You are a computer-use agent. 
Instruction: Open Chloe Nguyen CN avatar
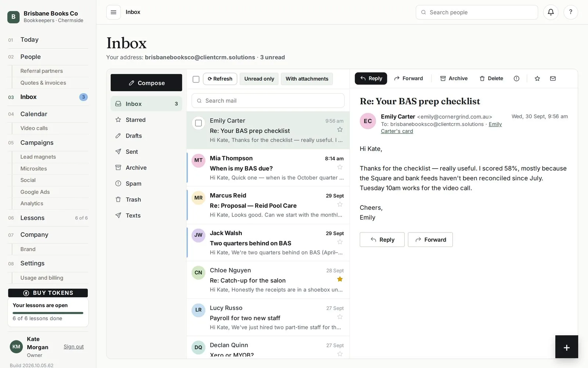pos(198,273)
